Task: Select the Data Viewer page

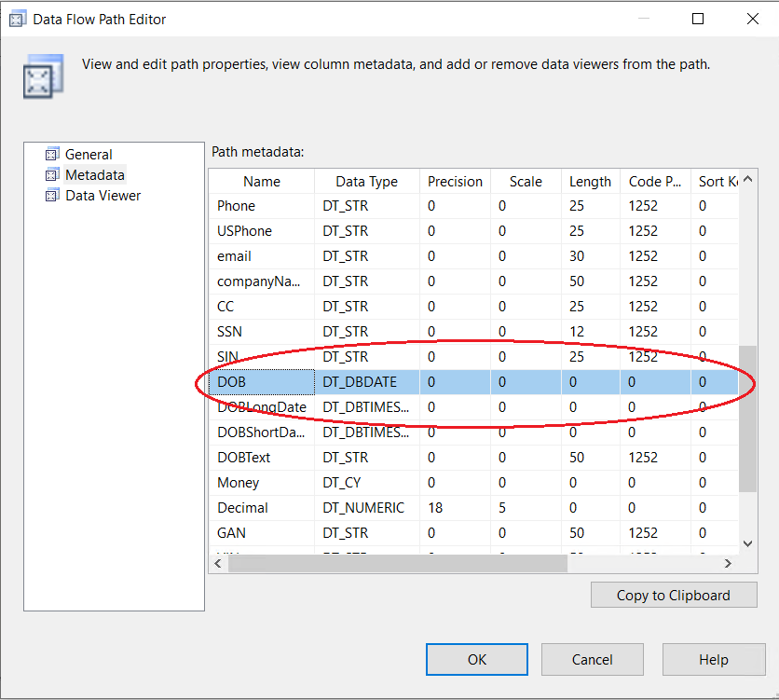Action: click(x=102, y=196)
